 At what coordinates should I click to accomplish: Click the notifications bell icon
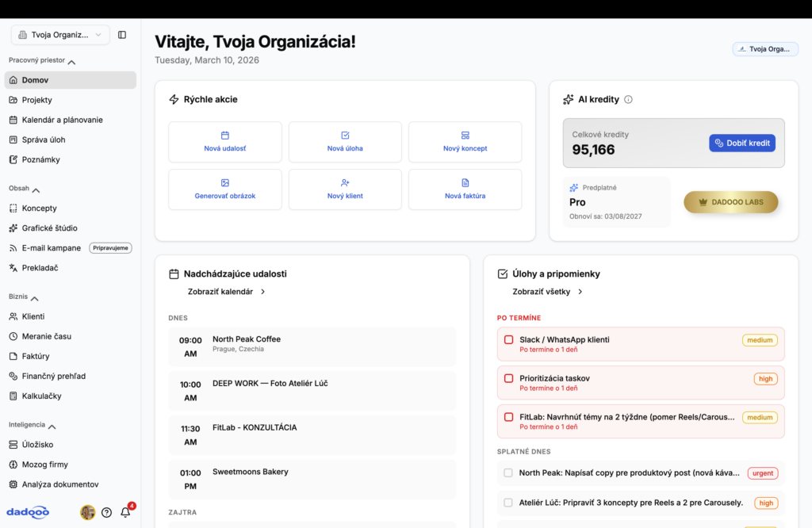tap(125, 512)
